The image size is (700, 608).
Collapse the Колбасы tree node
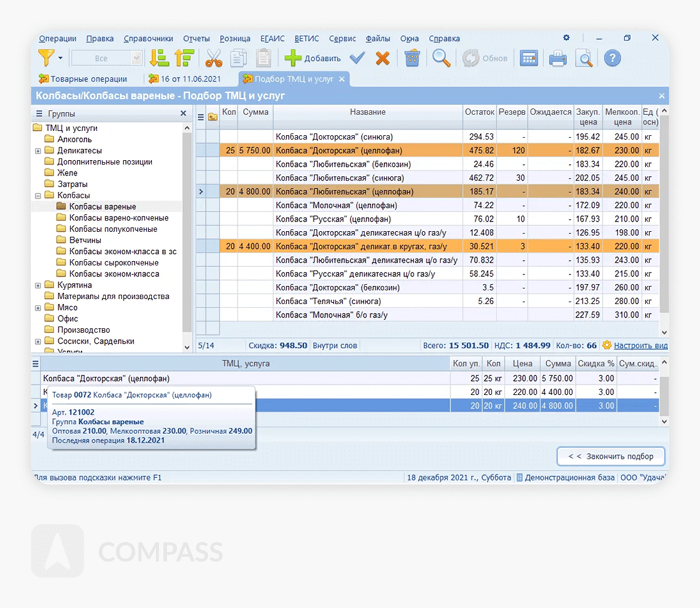click(38, 196)
